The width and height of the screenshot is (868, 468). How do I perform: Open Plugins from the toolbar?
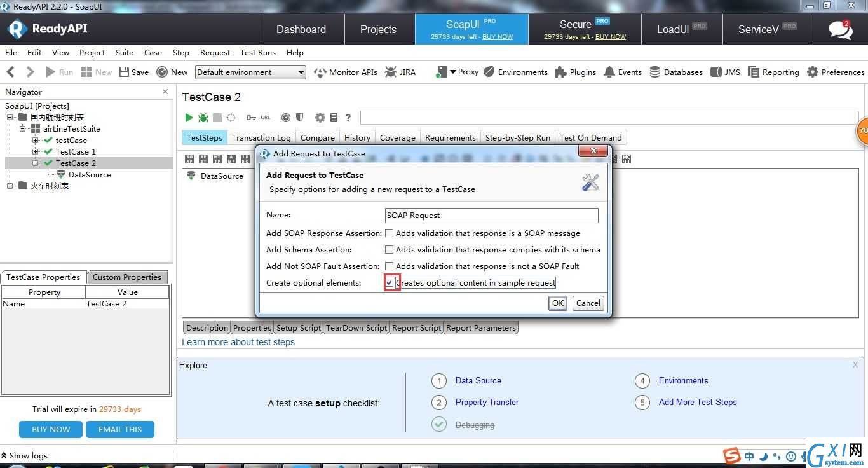tap(576, 72)
